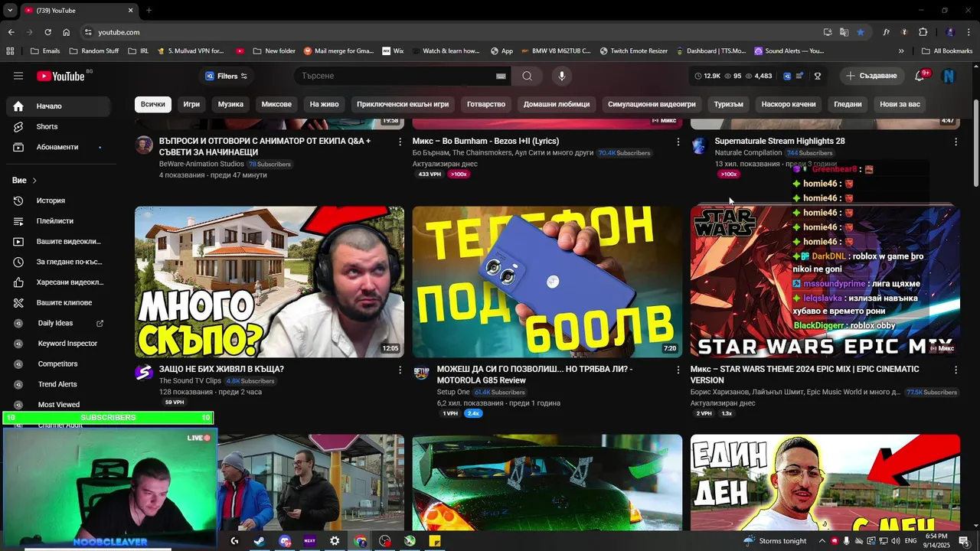The image size is (980, 551).
Task: Open 'Плейлисти' in the sidebar
Action: pyautogui.click(x=58, y=221)
